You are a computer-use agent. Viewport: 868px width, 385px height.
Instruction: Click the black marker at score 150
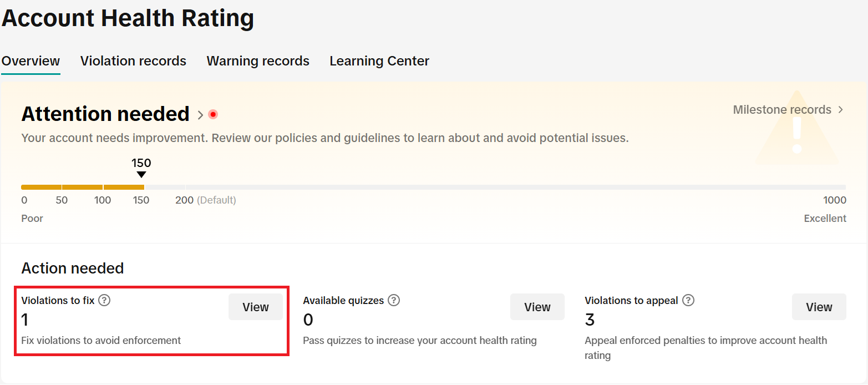coord(141,175)
